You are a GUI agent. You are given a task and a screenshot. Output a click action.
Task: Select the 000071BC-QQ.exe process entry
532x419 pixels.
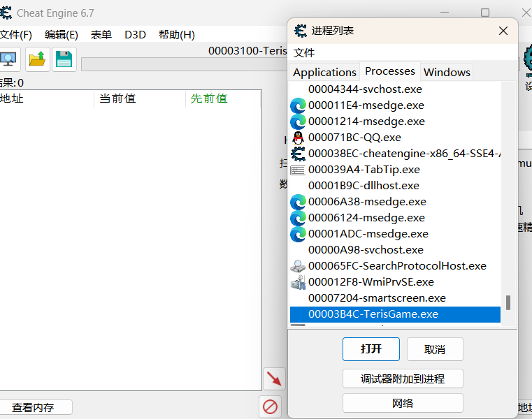pyautogui.click(x=354, y=138)
